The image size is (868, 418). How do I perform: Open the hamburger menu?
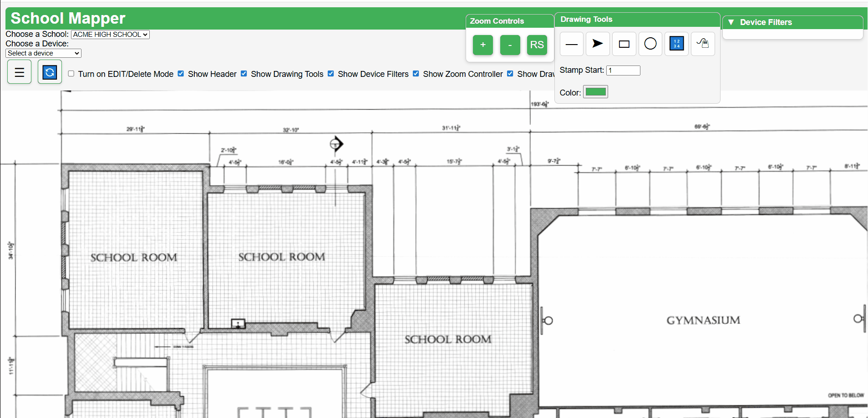coord(20,72)
